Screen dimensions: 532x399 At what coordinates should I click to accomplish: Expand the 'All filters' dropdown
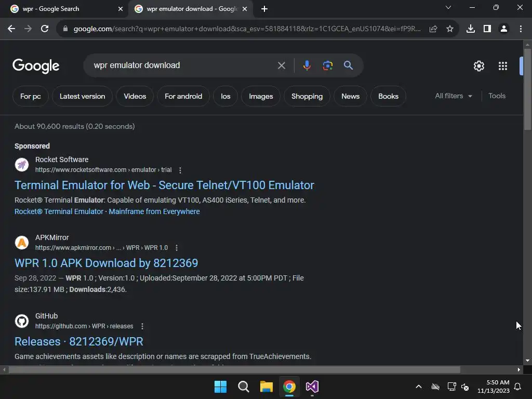[x=454, y=96]
